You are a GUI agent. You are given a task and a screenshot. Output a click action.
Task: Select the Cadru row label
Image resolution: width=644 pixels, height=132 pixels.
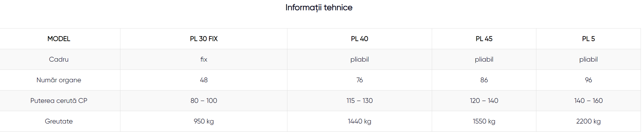tap(59, 59)
